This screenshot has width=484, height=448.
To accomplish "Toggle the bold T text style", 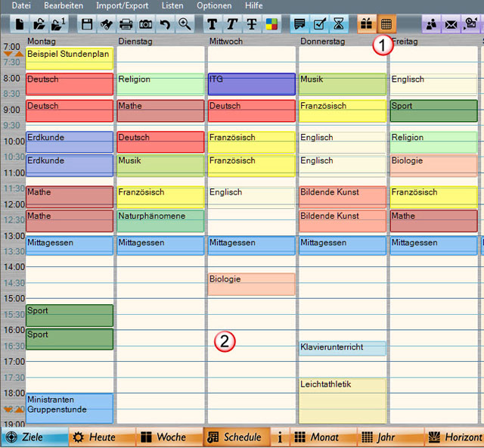I will (212, 24).
